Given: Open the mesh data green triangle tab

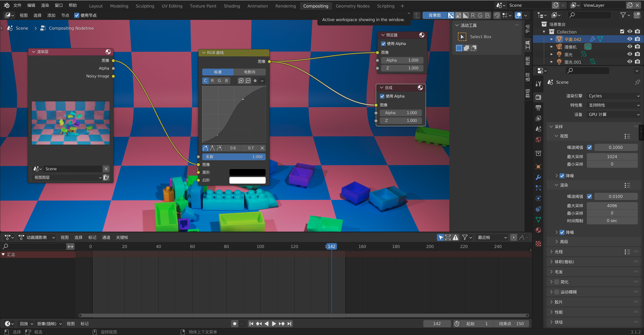Looking at the screenshot, I should point(538,220).
